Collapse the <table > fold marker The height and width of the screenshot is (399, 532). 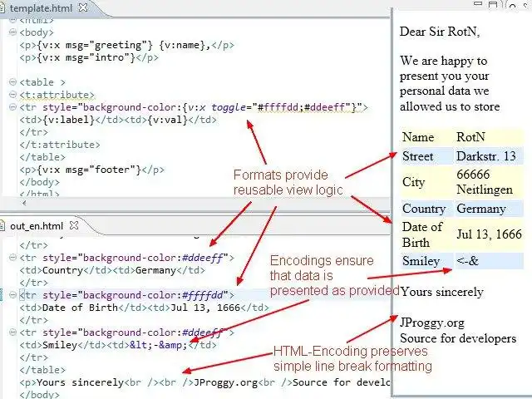point(12,82)
